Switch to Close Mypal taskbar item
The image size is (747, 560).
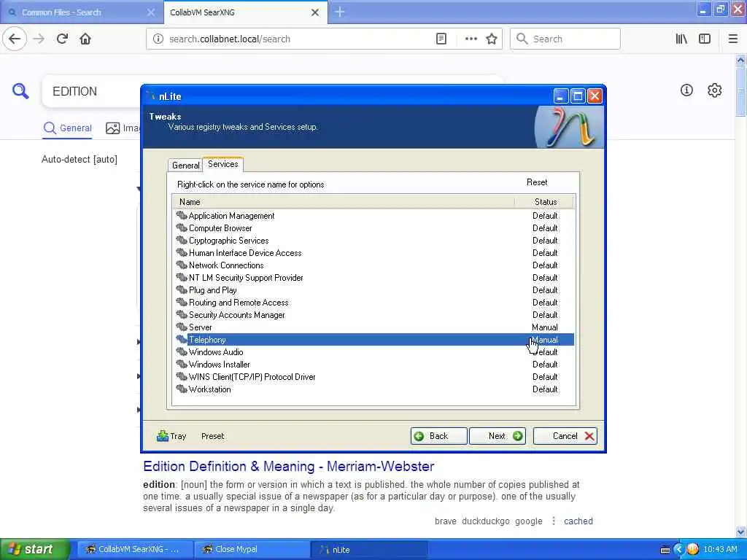pyautogui.click(x=252, y=549)
